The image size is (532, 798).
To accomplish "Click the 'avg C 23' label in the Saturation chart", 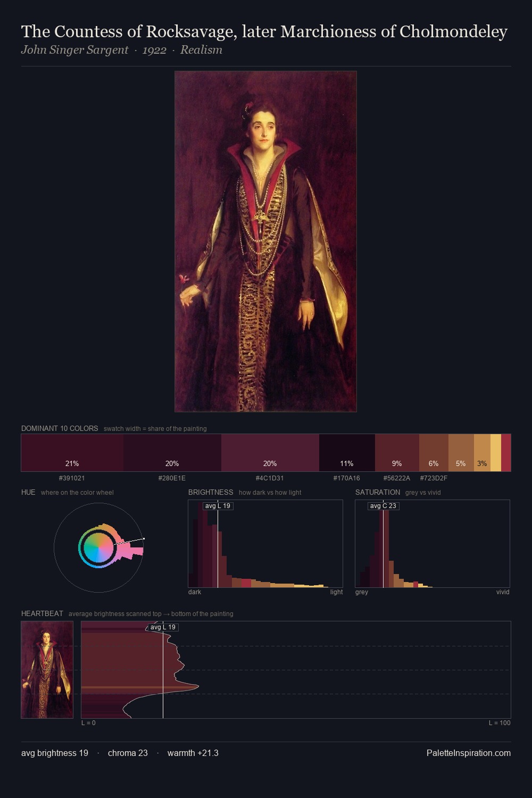I will coord(383,506).
